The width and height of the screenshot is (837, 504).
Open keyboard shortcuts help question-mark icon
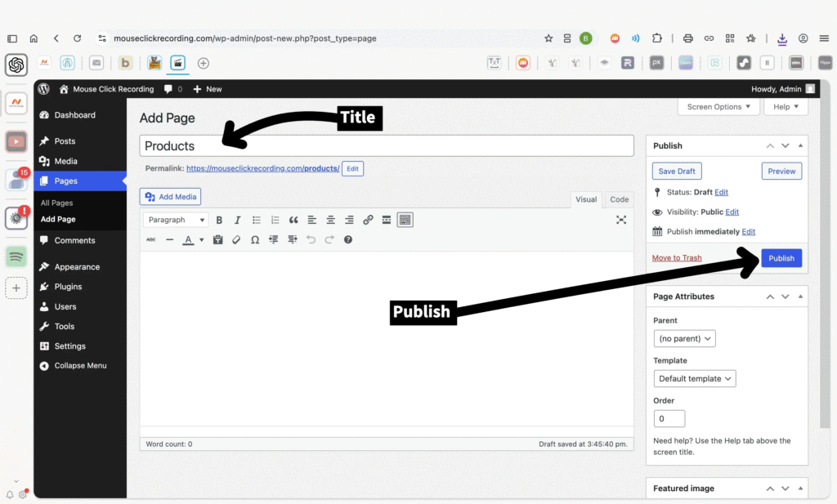click(x=348, y=240)
